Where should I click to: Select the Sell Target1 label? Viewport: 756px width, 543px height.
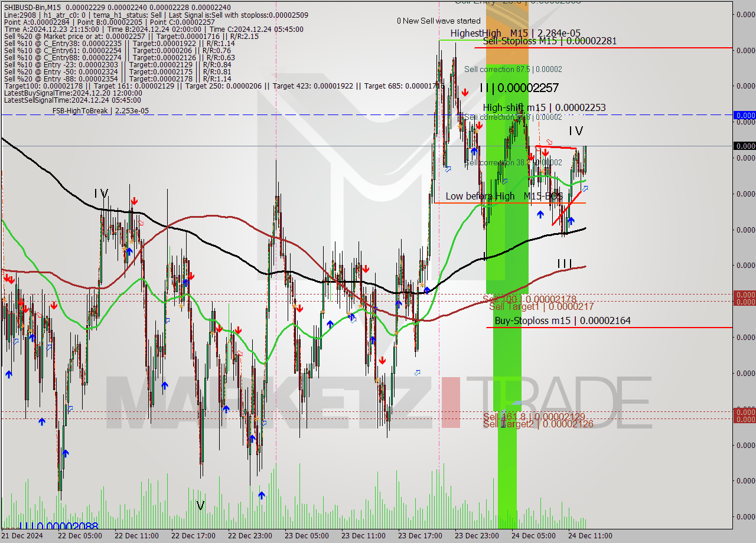coord(542,306)
